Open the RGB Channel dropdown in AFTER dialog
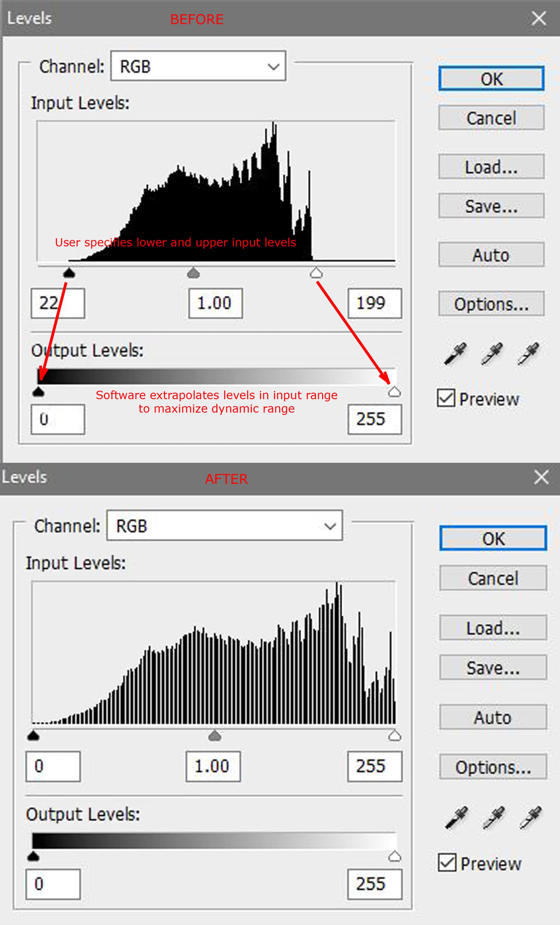Viewport: 560px width, 925px height. coord(224,526)
